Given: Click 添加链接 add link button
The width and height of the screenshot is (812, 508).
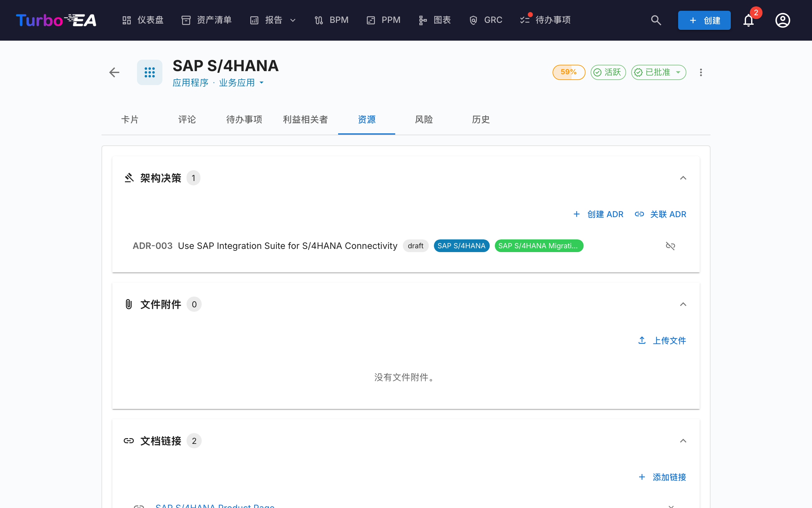Looking at the screenshot, I should (662, 477).
